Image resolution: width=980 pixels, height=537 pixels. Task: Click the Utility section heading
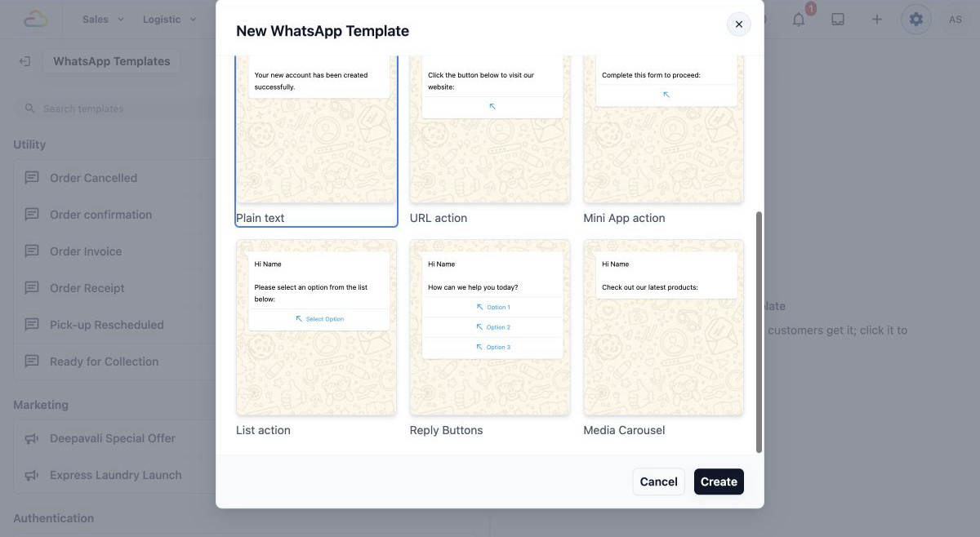point(29,144)
